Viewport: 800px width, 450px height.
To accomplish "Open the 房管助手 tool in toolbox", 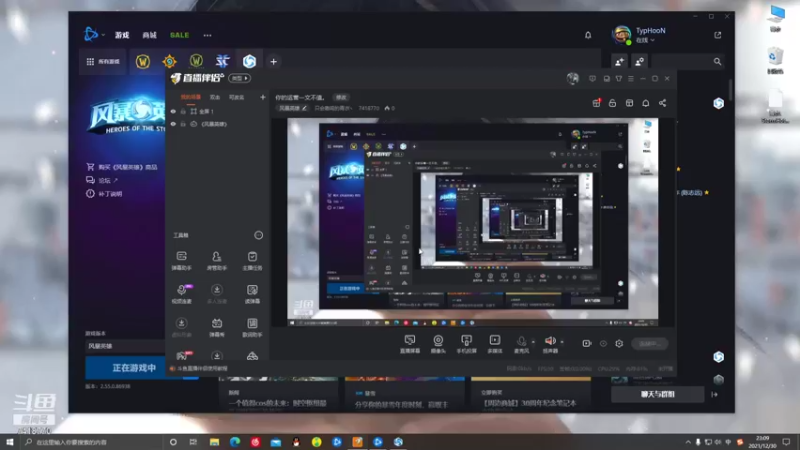I will (216, 260).
